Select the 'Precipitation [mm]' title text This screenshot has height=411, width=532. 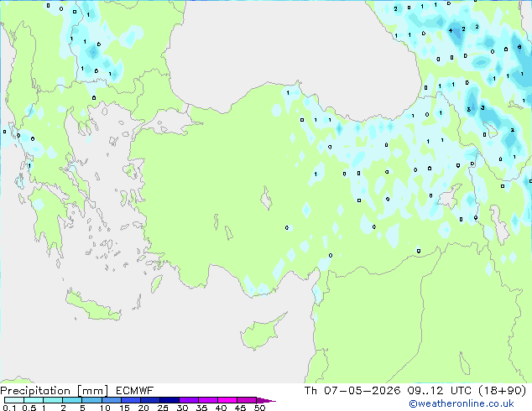pyautogui.click(x=55, y=391)
